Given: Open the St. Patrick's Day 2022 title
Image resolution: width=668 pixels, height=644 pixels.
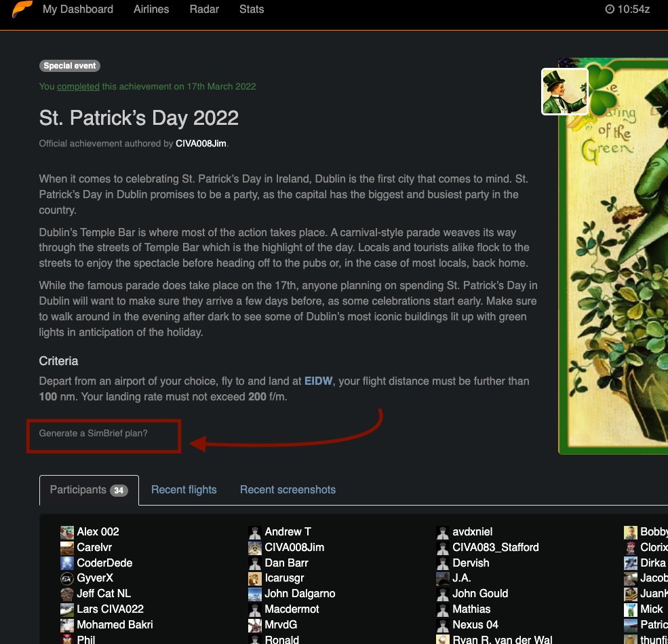Looking at the screenshot, I should tap(139, 118).
